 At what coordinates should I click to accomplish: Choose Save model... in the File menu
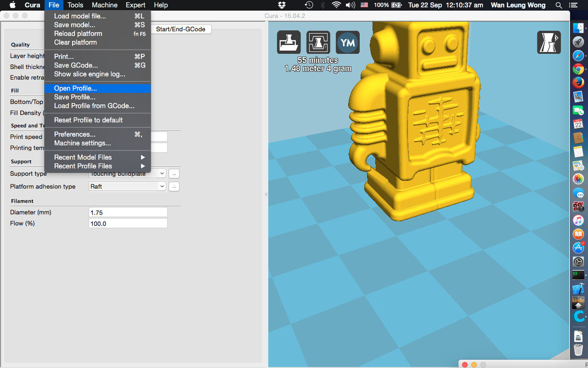[x=97, y=25]
